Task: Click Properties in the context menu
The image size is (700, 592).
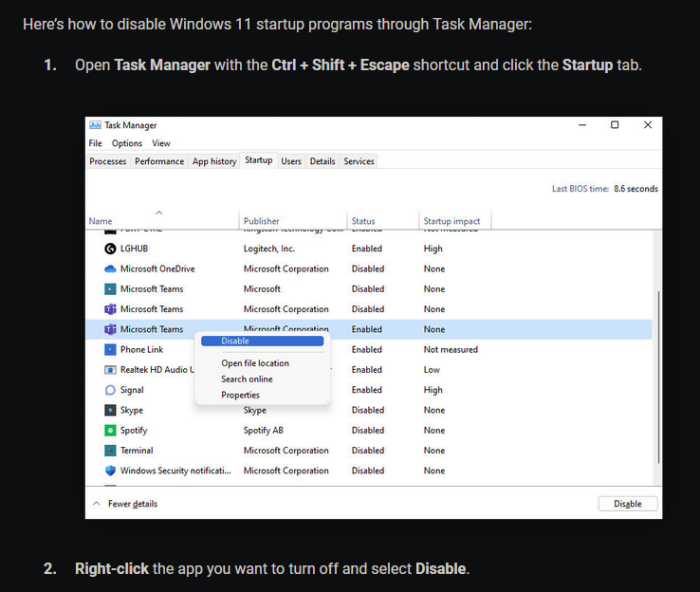Action: [241, 395]
